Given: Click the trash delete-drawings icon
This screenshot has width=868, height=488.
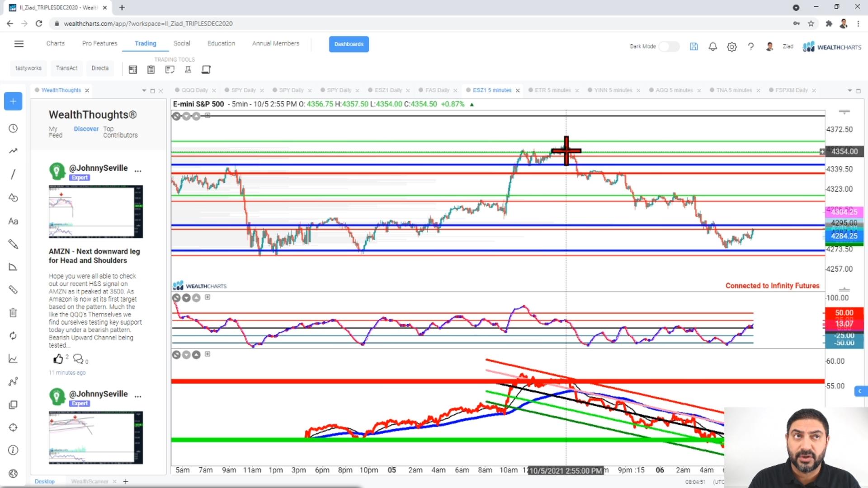Looking at the screenshot, I should coord(13,313).
